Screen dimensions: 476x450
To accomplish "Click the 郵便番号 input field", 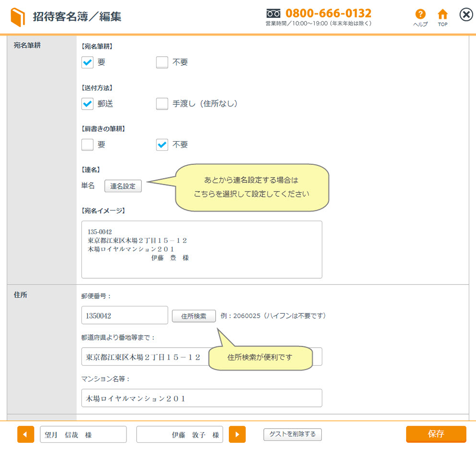I will tap(125, 315).
